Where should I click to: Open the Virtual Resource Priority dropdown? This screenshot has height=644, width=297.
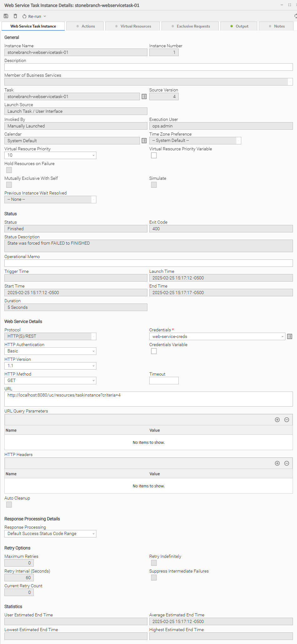[x=50, y=155]
